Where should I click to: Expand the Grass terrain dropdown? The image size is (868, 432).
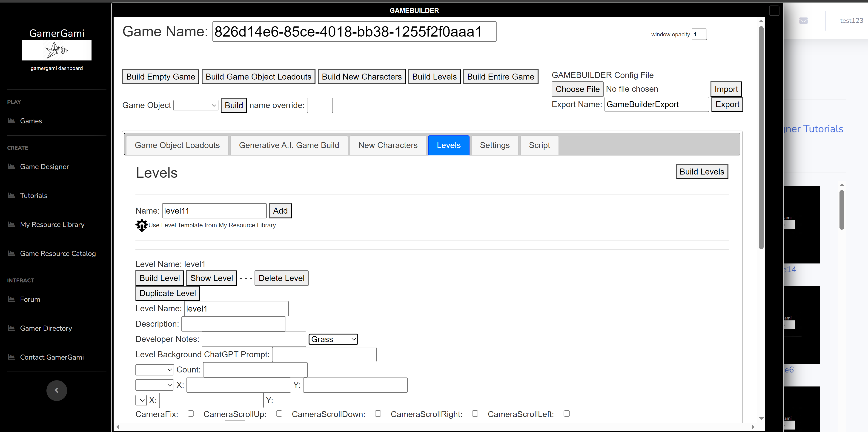pyautogui.click(x=333, y=339)
